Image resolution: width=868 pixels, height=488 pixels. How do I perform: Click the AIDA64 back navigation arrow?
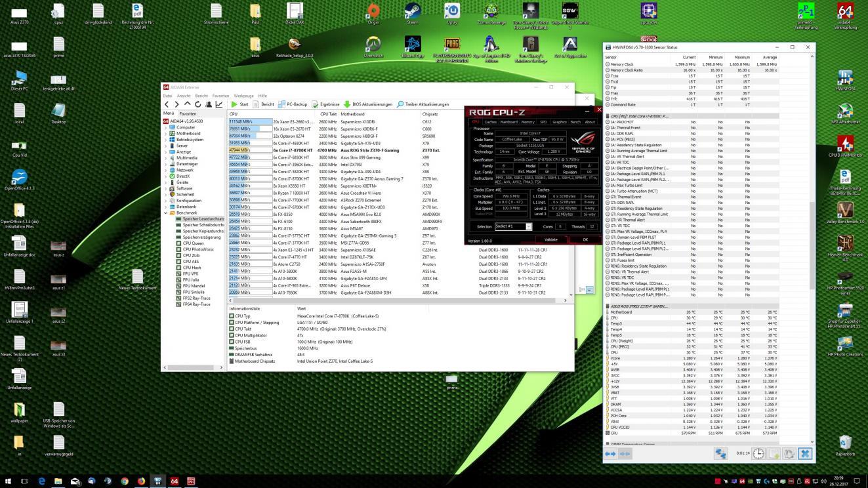pos(167,104)
